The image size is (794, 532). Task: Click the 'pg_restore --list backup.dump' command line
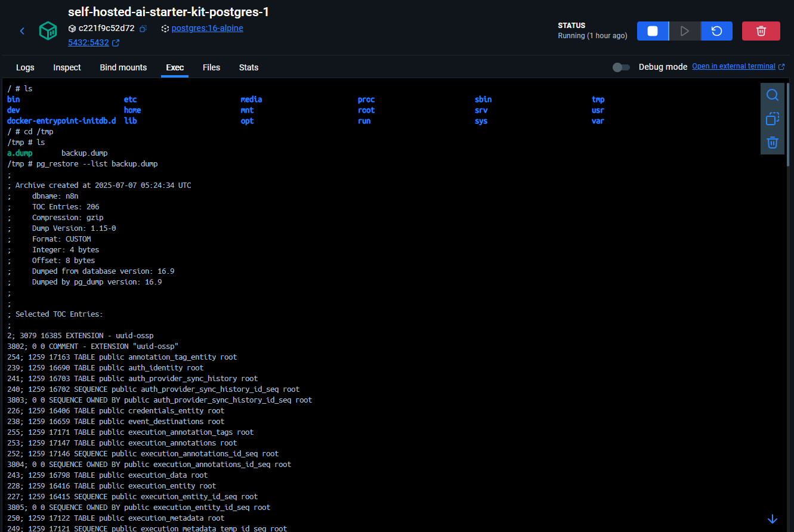click(x=97, y=164)
